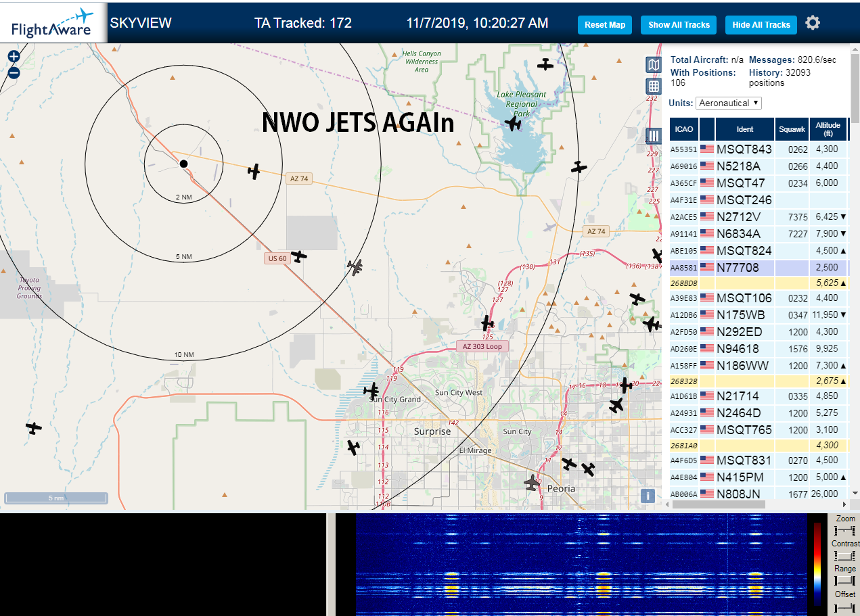Click the waterfall spectrum display
Image resolution: width=860 pixels, height=616 pixels.
(581, 564)
